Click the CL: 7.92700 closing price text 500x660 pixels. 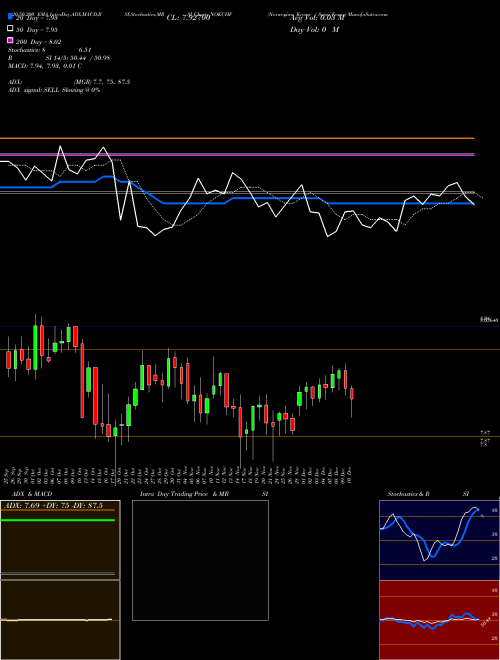[188, 18]
